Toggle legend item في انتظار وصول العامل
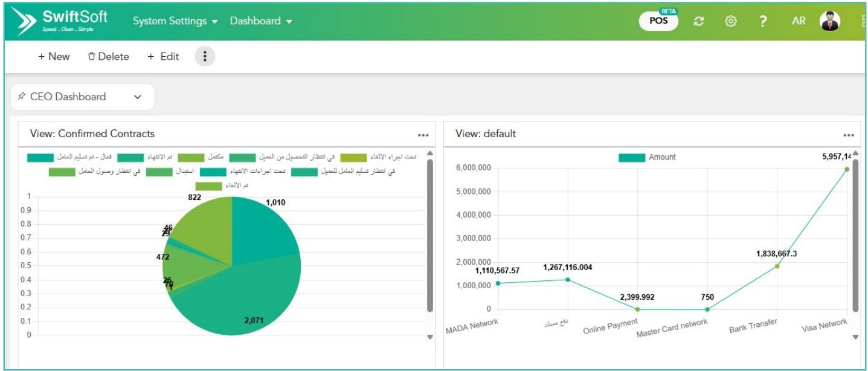 95,172
